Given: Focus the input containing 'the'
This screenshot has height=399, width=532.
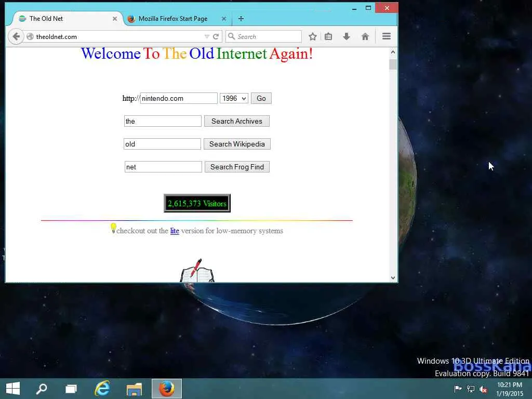Looking at the screenshot, I should (163, 121).
